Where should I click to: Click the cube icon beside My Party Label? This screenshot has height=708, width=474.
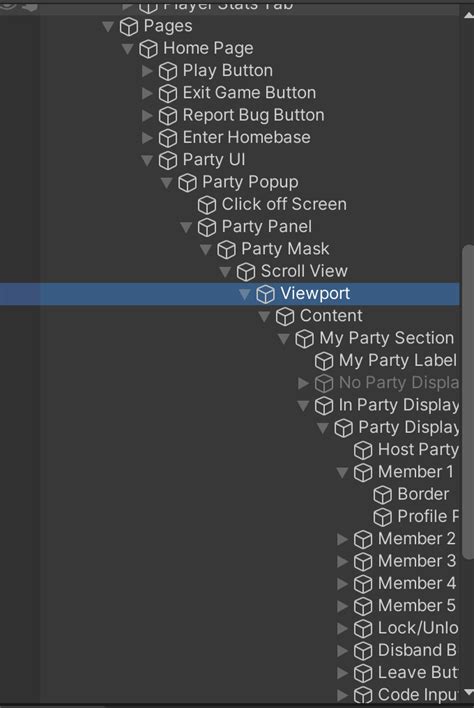coord(324,361)
